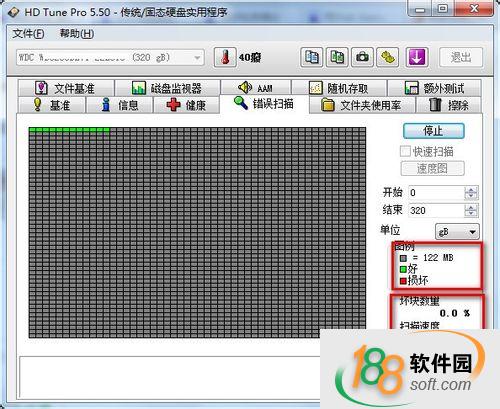This screenshot has width=500, height=409.
Task: Click into the 结束 input field
Action: click(x=437, y=210)
